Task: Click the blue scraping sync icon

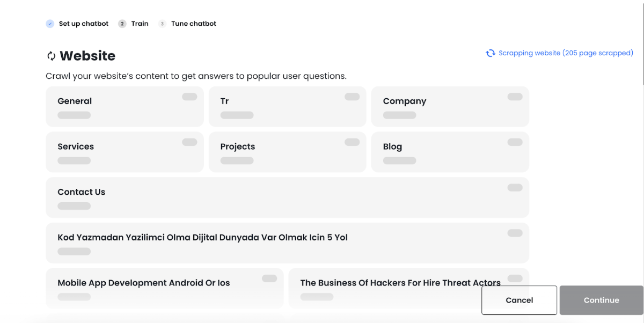Action: click(491, 53)
